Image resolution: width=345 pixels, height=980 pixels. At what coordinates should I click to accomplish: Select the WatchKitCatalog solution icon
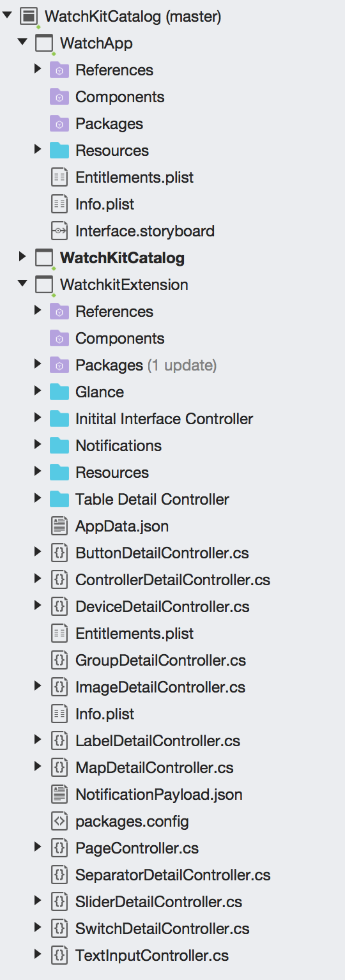pyautogui.click(x=29, y=17)
